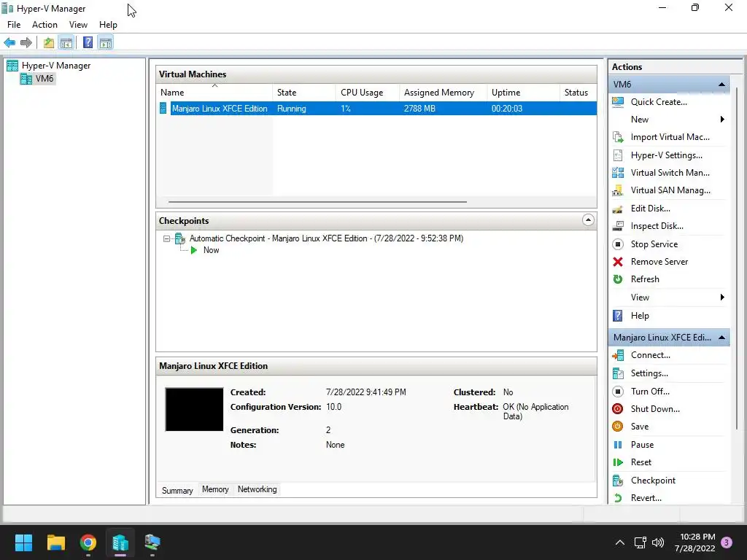Open the Windows Start menu

23,542
